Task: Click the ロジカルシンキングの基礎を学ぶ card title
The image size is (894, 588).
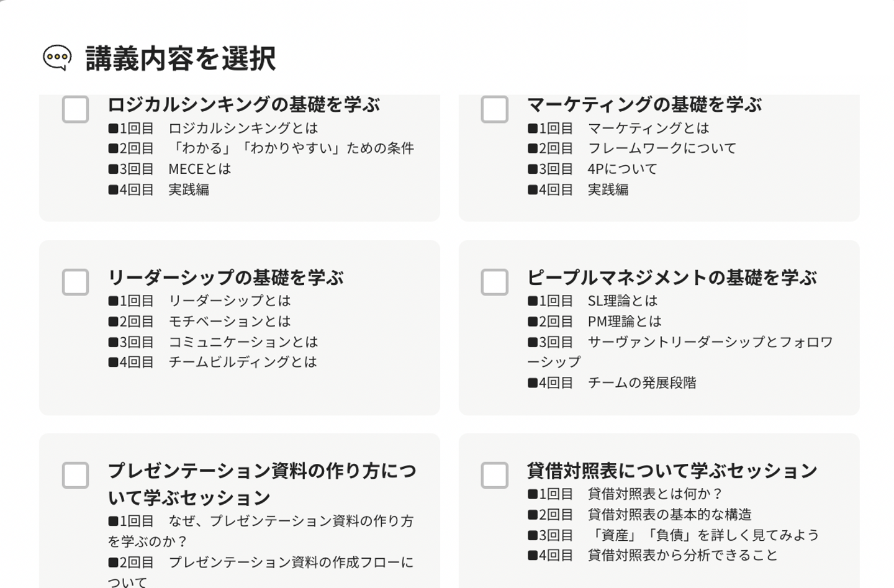Action: tap(243, 104)
